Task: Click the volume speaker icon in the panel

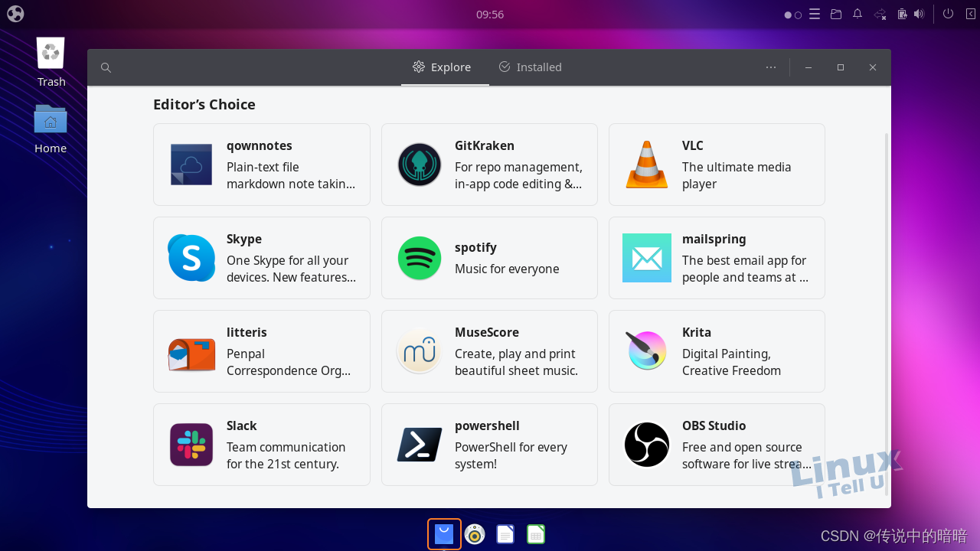Action: (919, 14)
